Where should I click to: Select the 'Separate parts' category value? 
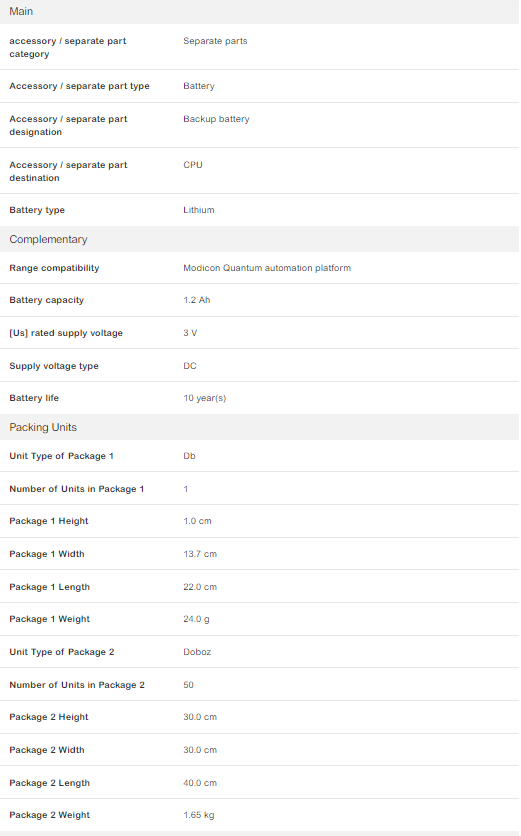[215, 41]
